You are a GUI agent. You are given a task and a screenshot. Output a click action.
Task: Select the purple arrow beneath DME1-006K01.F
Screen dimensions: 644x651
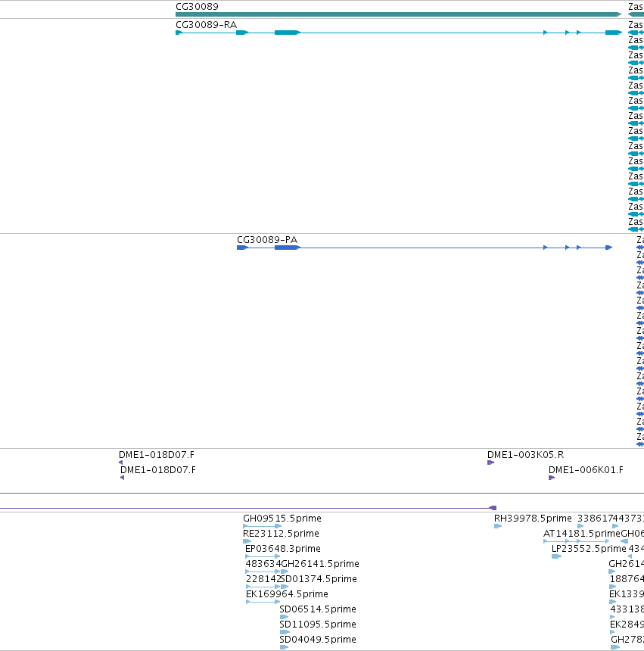coord(552,478)
